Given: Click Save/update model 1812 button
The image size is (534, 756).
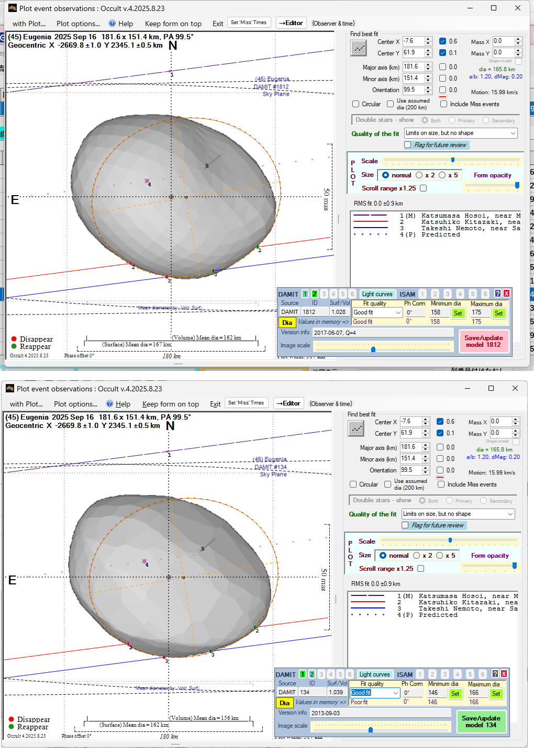Looking at the screenshot, I should [484, 341].
